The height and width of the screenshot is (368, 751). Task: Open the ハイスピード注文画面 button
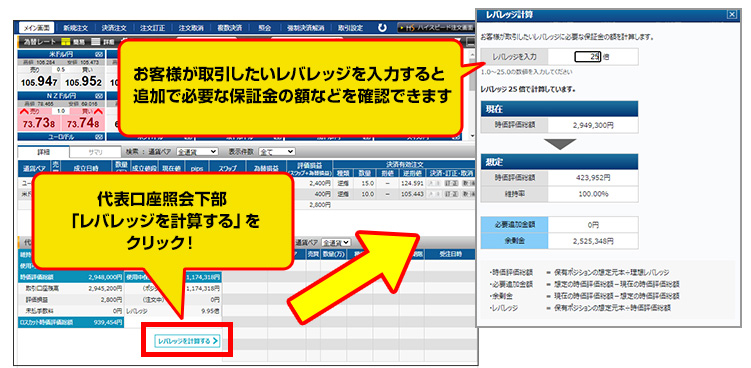[437, 28]
